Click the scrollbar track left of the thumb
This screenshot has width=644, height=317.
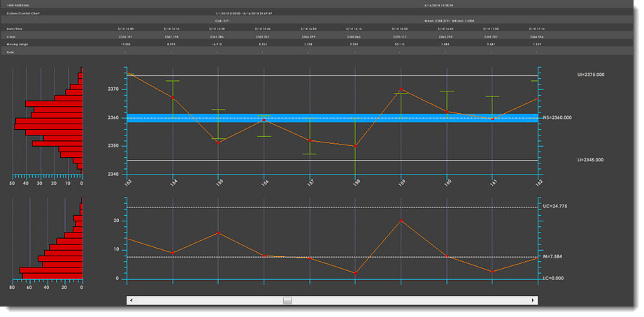(x=210, y=300)
